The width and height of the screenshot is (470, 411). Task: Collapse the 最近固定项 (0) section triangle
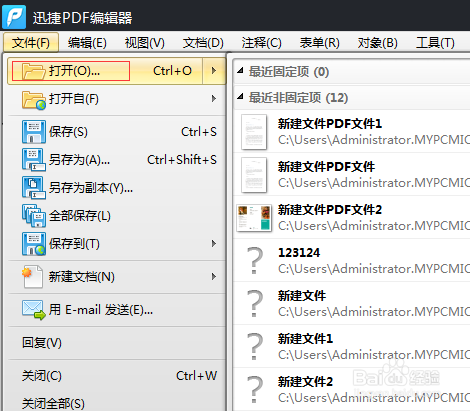[x=240, y=70]
